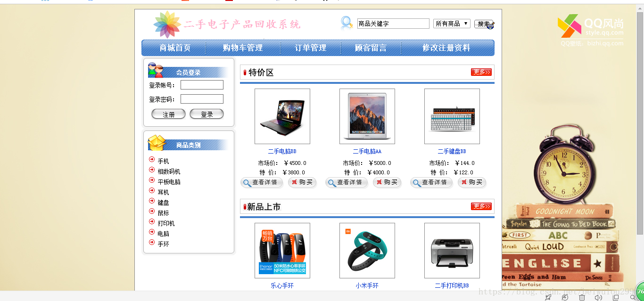The image size is (644, 301).
Task: Open the 所有商品 category dropdown
Action: click(x=452, y=24)
